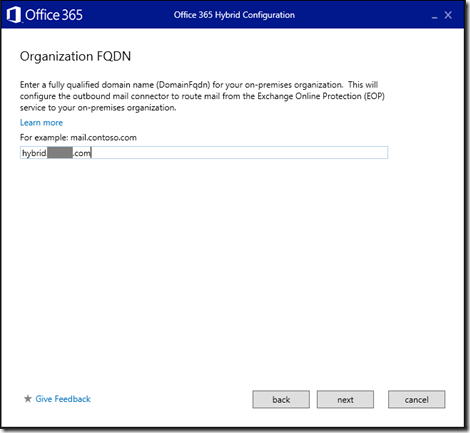
Task: Minimize the Hybrid Configuration window
Action: (x=434, y=16)
